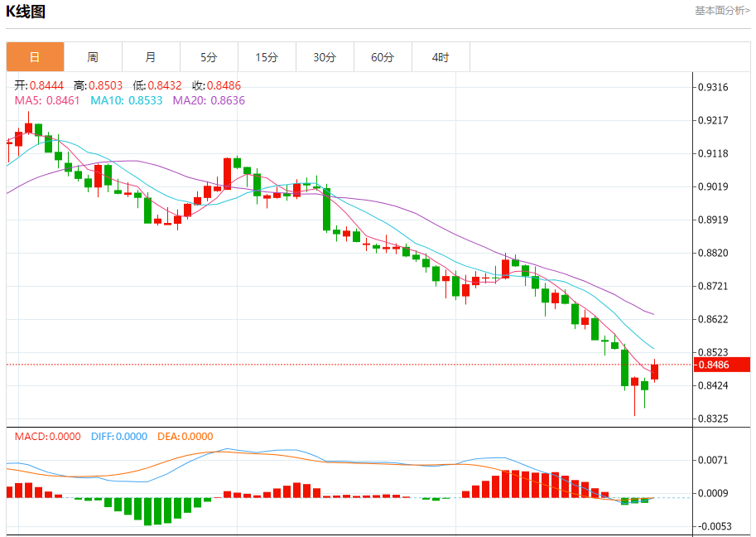
Task: Click the 0.8919 price axis label
Action: (x=713, y=220)
